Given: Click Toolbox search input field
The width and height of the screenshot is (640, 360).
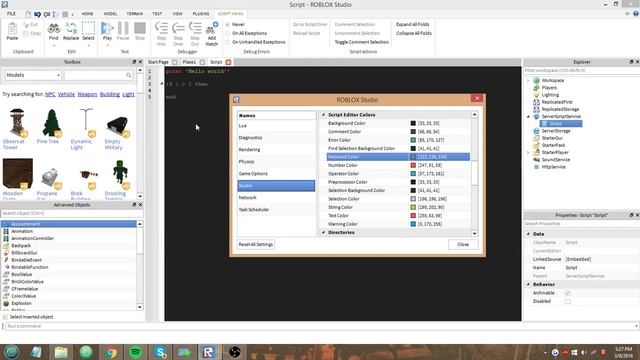Looking at the screenshot, I should pos(98,75).
